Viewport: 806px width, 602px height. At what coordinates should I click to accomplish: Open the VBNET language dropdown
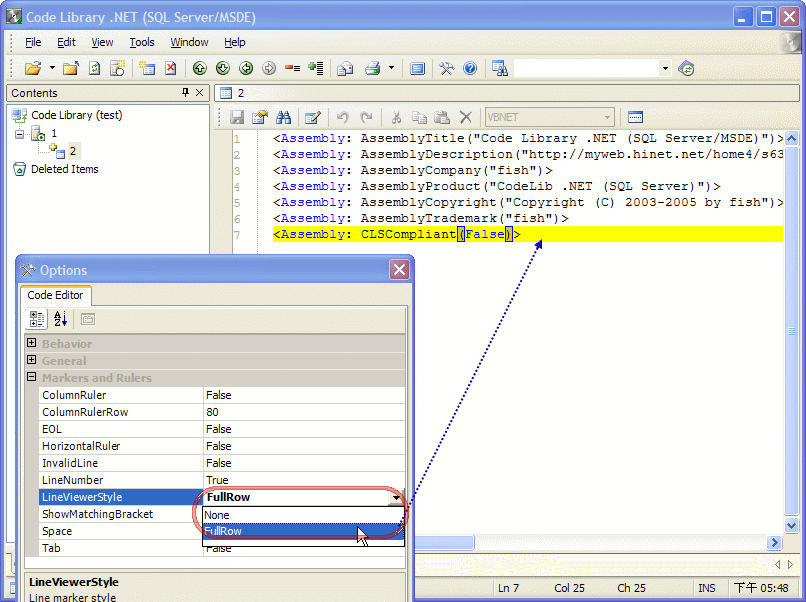coord(608,117)
